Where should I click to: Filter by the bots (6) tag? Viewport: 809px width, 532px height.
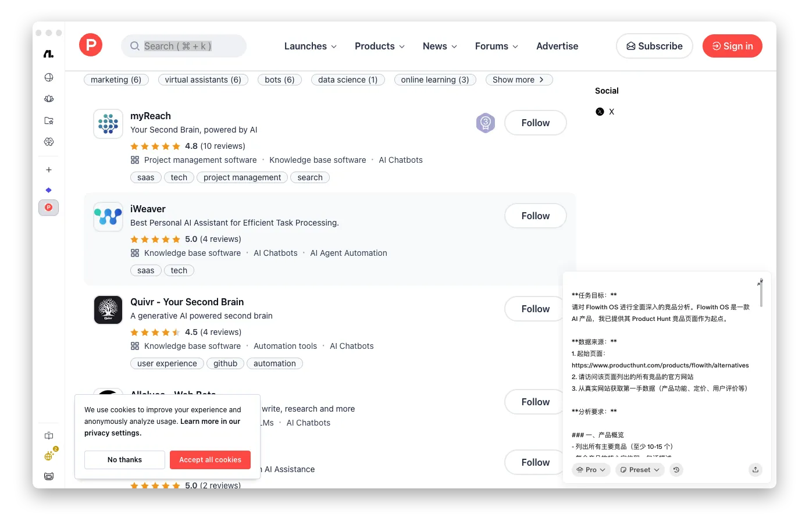click(x=280, y=80)
